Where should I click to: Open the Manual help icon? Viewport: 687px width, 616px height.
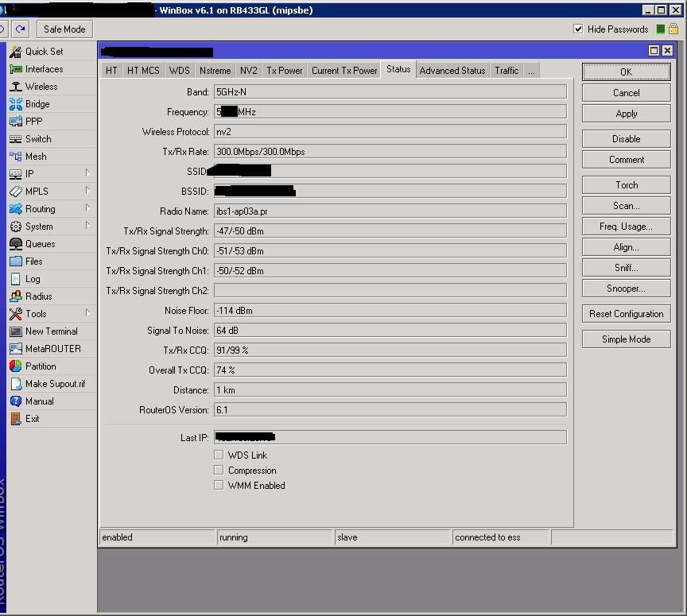point(16,401)
